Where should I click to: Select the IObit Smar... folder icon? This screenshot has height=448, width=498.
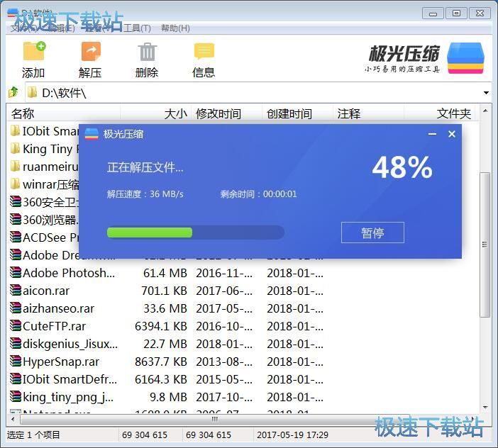[x=15, y=130]
